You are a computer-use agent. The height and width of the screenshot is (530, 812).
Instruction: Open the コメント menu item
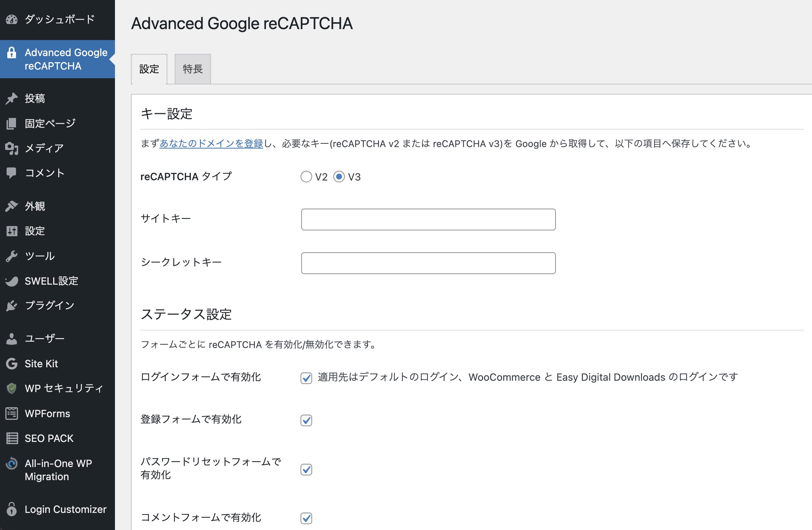[57, 173]
